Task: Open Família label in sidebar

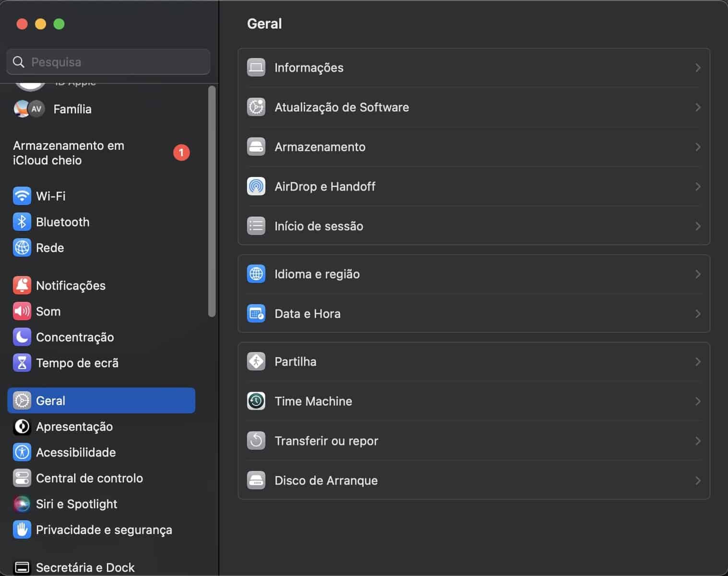Action: click(x=72, y=109)
